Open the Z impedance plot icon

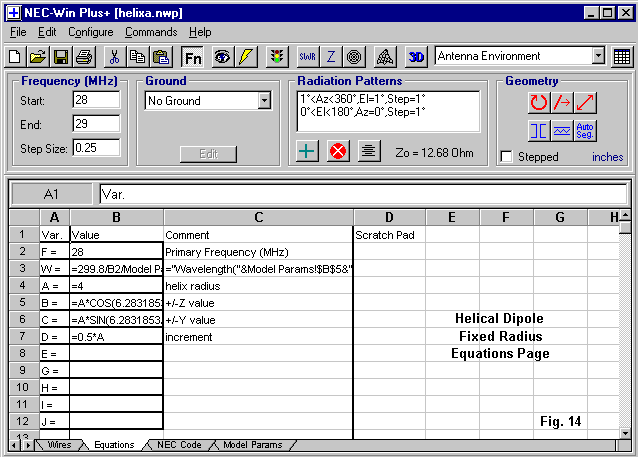[x=331, y=57]
